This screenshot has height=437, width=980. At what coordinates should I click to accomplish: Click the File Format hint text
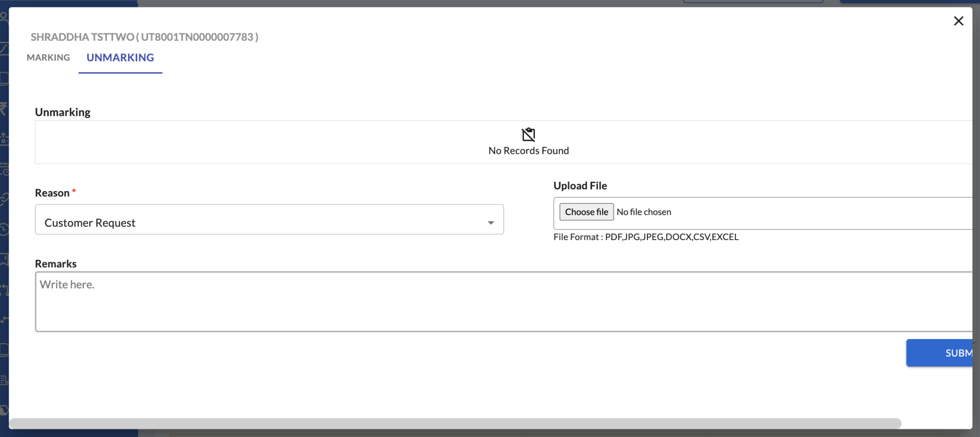pyautogui.click(x=646, y=237)
